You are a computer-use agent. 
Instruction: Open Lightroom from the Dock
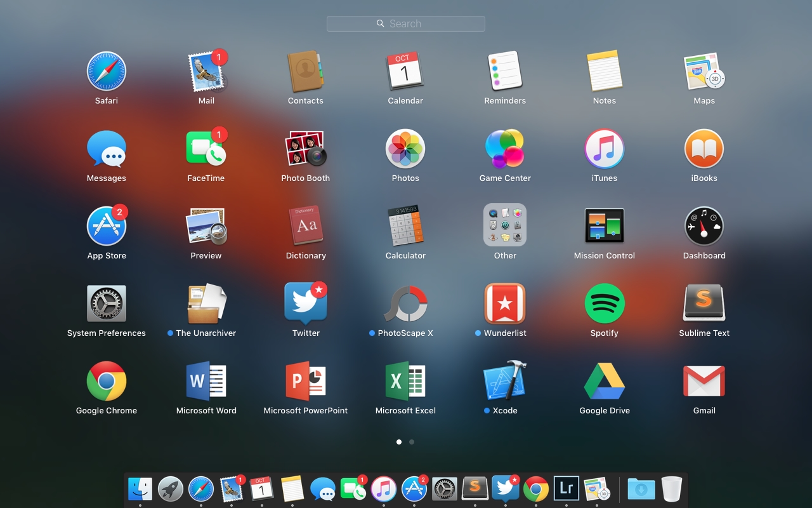[566, 490]
